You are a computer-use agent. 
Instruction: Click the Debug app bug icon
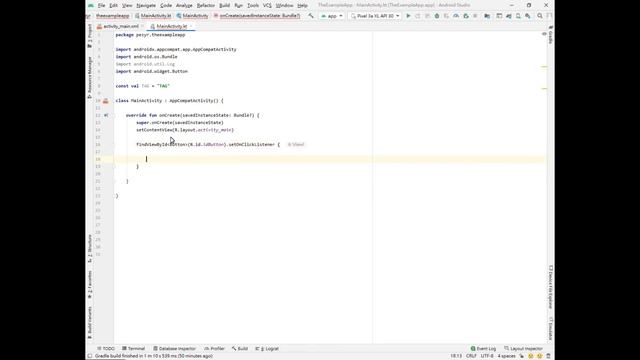coord(437,16)
